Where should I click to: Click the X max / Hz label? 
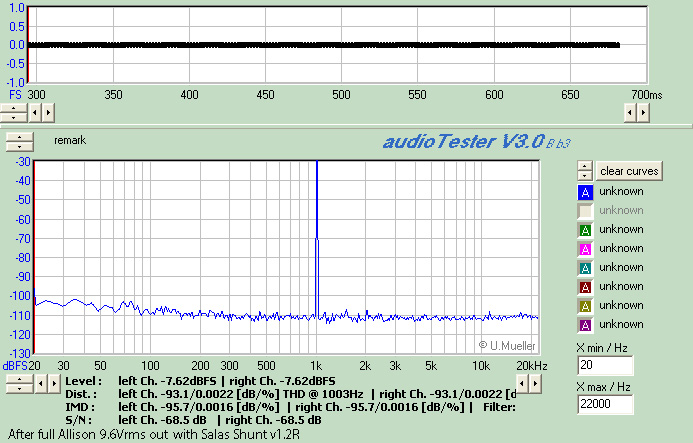coord(604,387)
